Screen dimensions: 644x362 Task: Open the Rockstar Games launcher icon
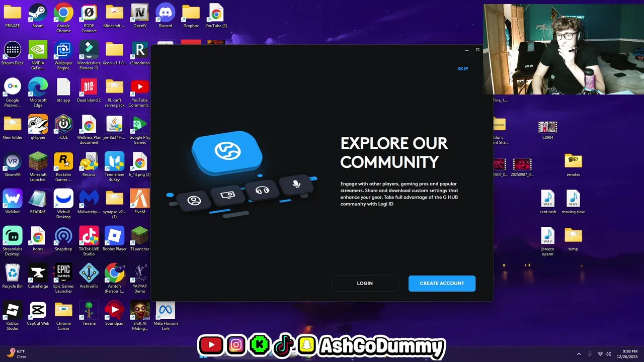coord(63,166)
